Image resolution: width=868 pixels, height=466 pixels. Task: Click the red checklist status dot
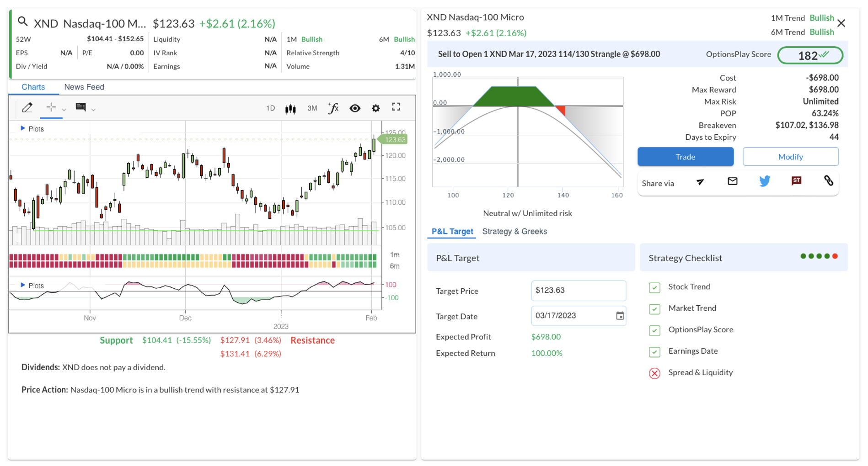(835, 256)
